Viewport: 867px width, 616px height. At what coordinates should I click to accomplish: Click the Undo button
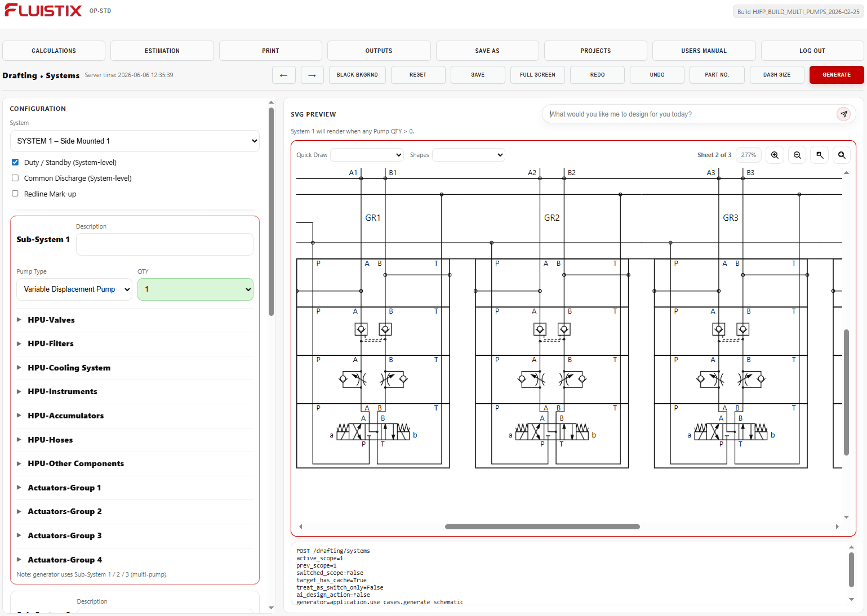pyautogui.click(x=657, y=75)
